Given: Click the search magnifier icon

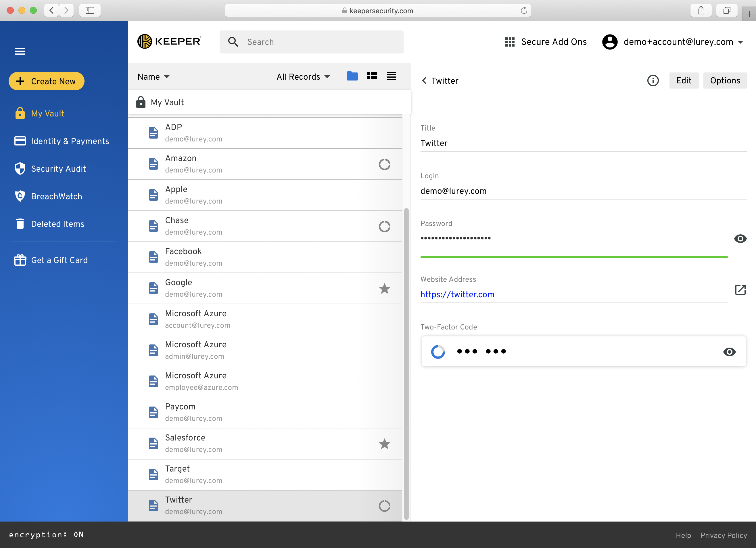Looking at the screenshot, I should pyautogui.click(x=233, y=42).
